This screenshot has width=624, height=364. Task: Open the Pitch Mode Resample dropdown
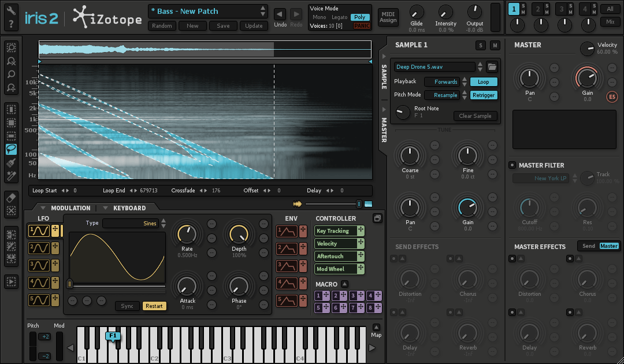click(x=442, y=95)
